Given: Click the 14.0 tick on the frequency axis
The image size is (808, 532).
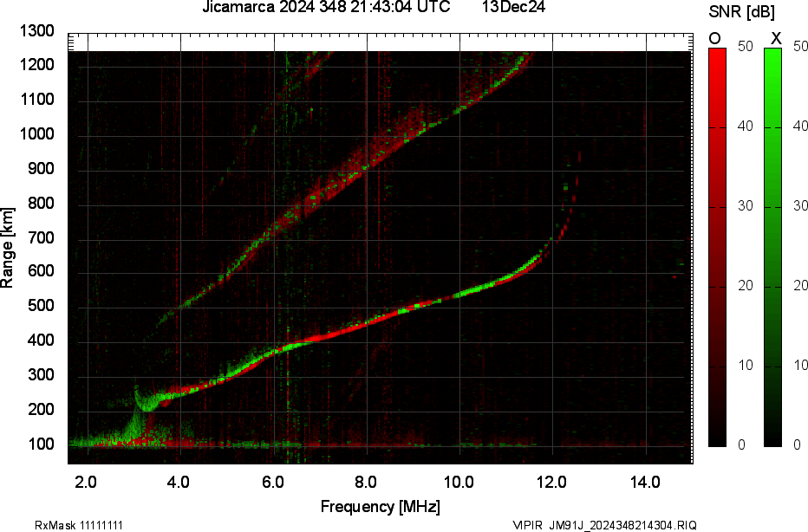Looking at the screenshot, I should tap(645, 482).
